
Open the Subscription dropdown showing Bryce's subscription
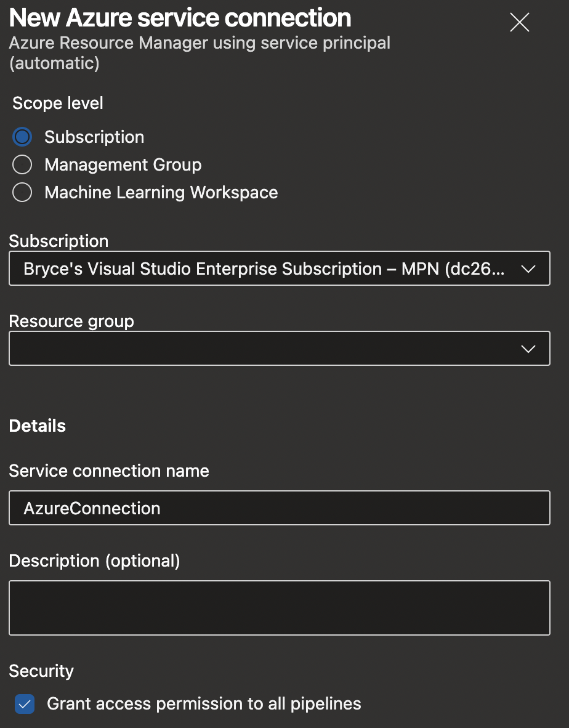pyautogui.click(x=265, y=269)
